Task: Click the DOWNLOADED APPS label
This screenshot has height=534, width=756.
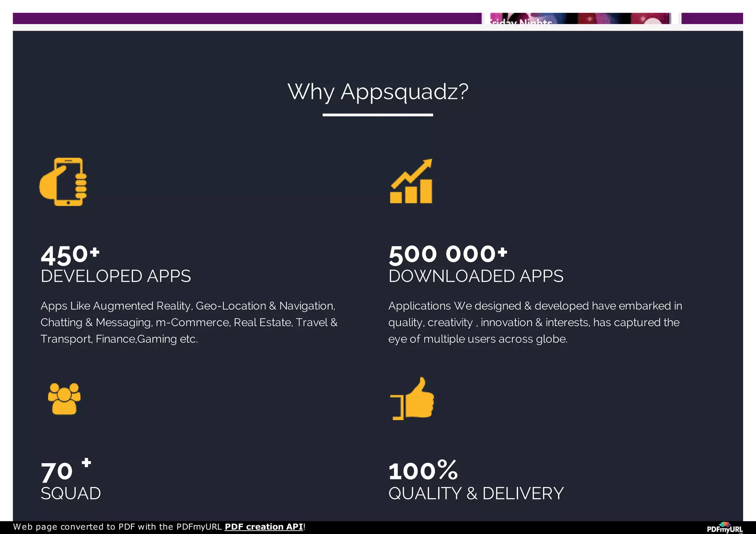Action: click(476, 276)
